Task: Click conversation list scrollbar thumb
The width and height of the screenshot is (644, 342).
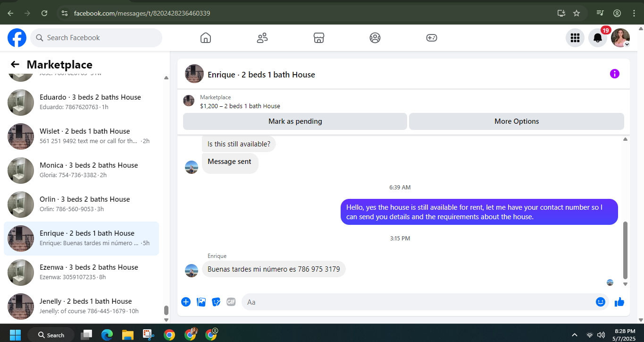Action: [166, 310]
